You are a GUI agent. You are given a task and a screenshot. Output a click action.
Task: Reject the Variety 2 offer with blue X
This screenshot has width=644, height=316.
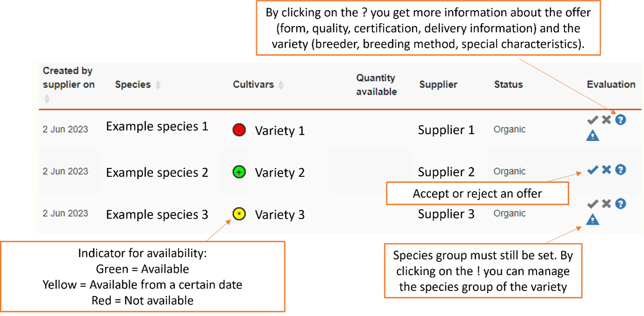point(606,170)
